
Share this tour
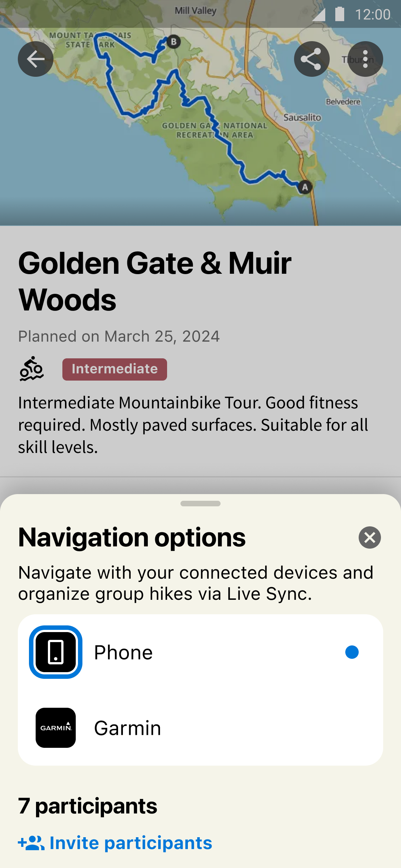click(x=312, y=59)
